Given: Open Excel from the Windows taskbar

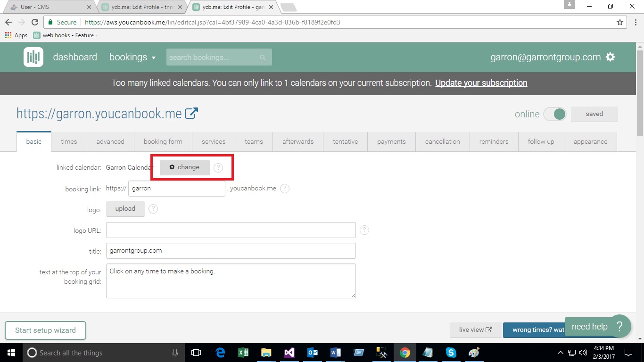Looking at the screenshot, I should (243, 353).
